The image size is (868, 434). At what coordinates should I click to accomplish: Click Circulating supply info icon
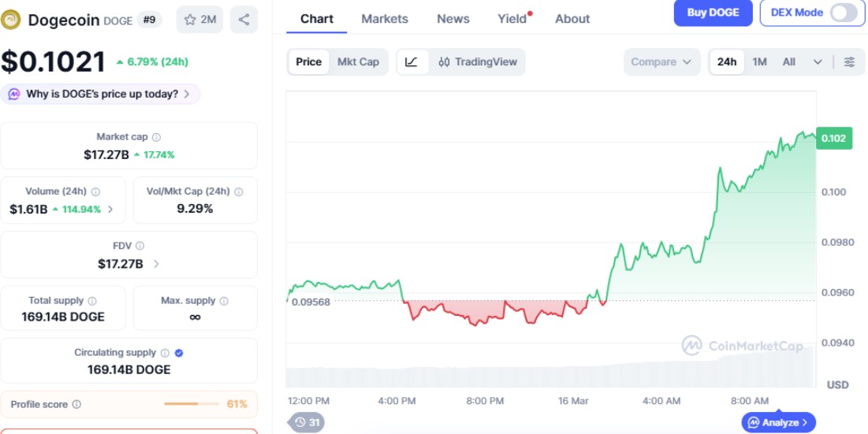tap(165, 353)
